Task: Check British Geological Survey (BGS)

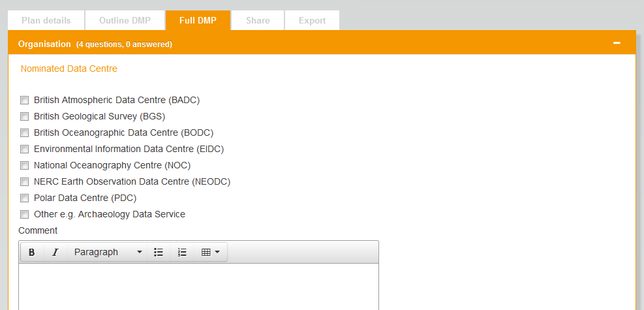Action: click(x=25, y=117)
